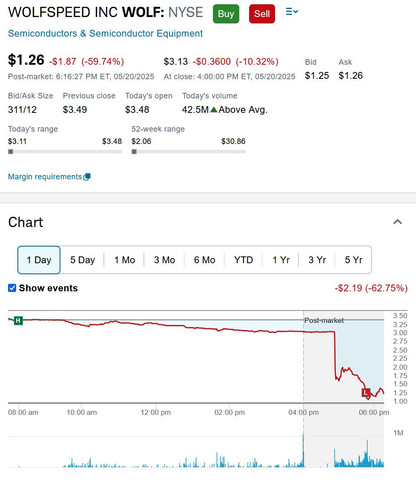Click the green H high event marker
Image resolution: width=416 pixels, height=500 pixels.
[x=18, y=321]
